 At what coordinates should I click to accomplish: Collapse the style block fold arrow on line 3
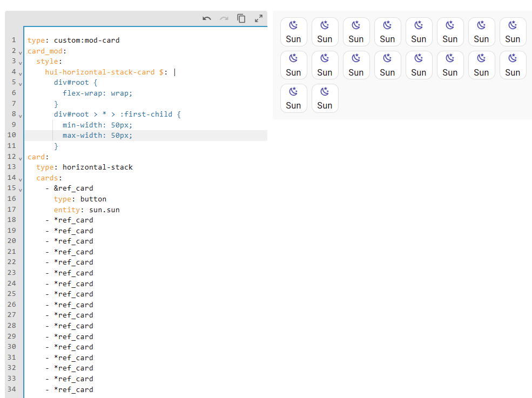21,63
